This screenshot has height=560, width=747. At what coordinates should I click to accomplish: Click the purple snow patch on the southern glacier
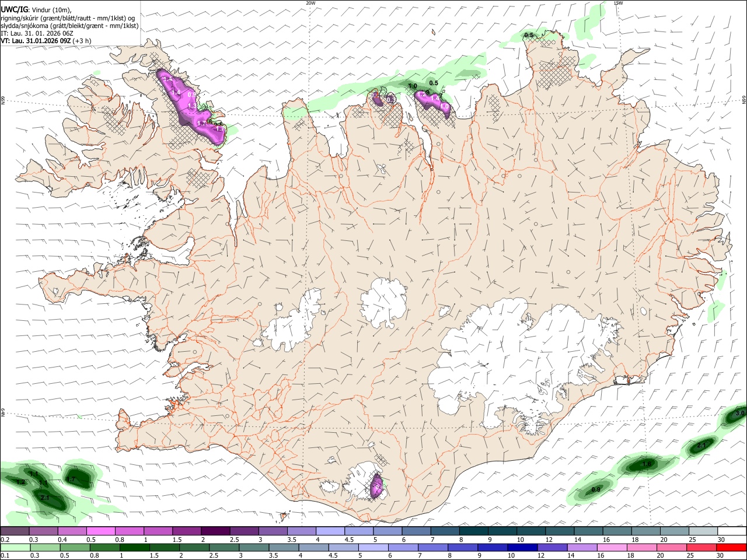pos(377,485)
